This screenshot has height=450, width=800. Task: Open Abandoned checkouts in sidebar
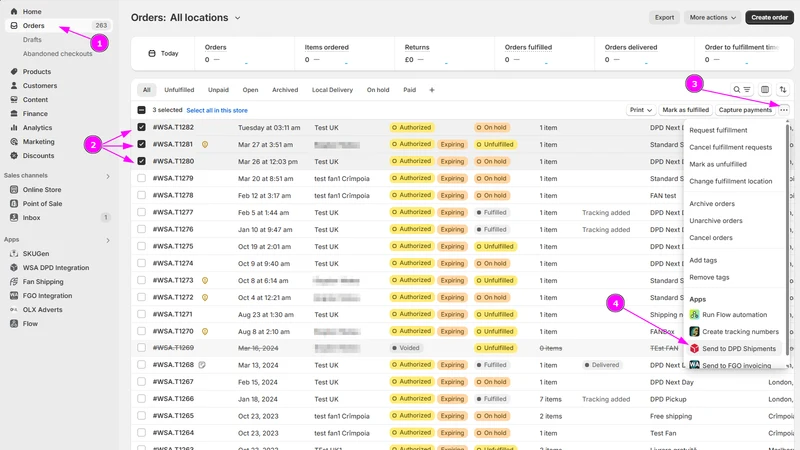[x=58, y=54]
